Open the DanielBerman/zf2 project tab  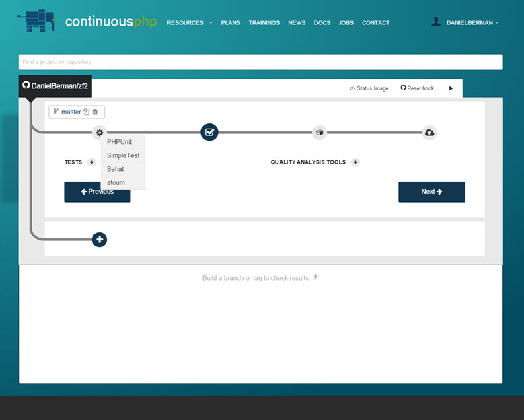tap(55, 86)
